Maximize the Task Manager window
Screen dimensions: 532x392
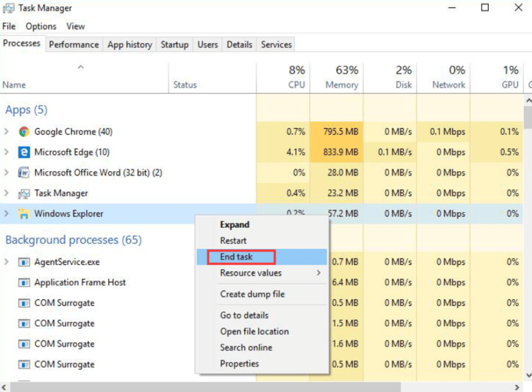485,8
